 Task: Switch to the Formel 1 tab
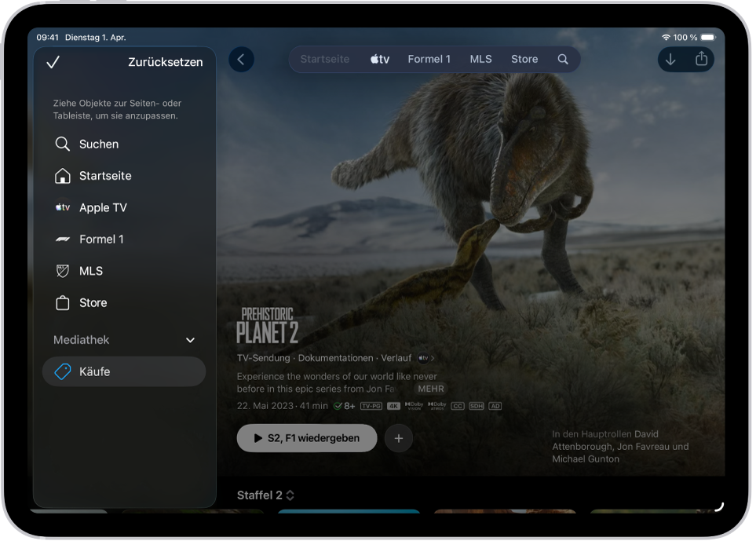coord(429,60)
